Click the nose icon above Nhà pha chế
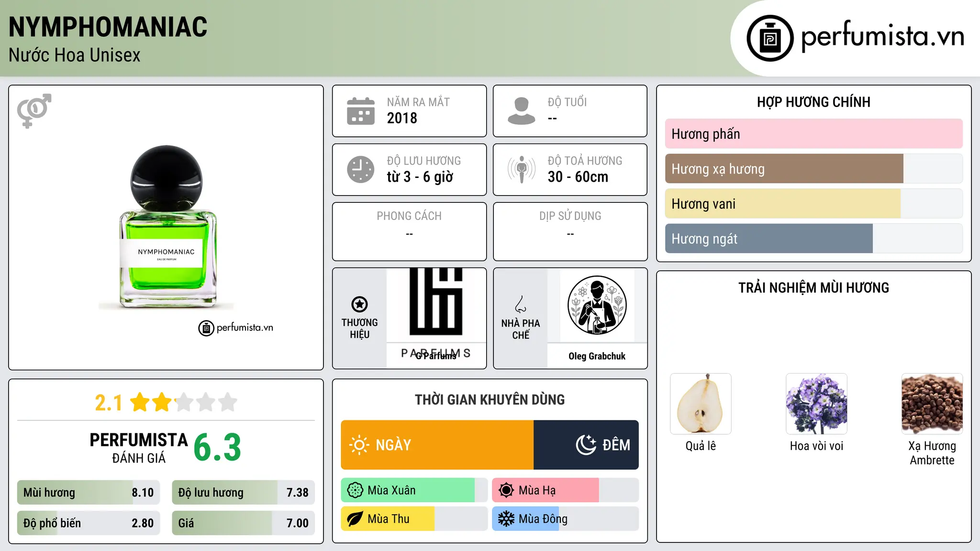 coord(521,304)
